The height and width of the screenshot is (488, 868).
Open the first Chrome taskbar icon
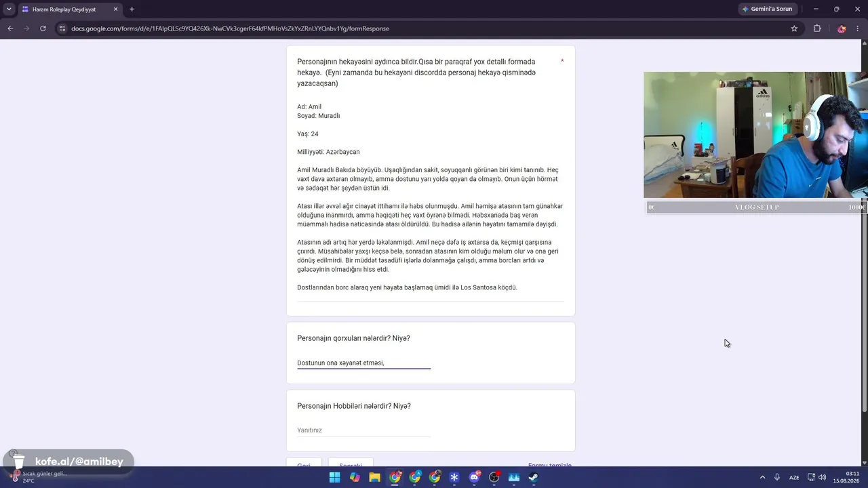pos(395,477)
